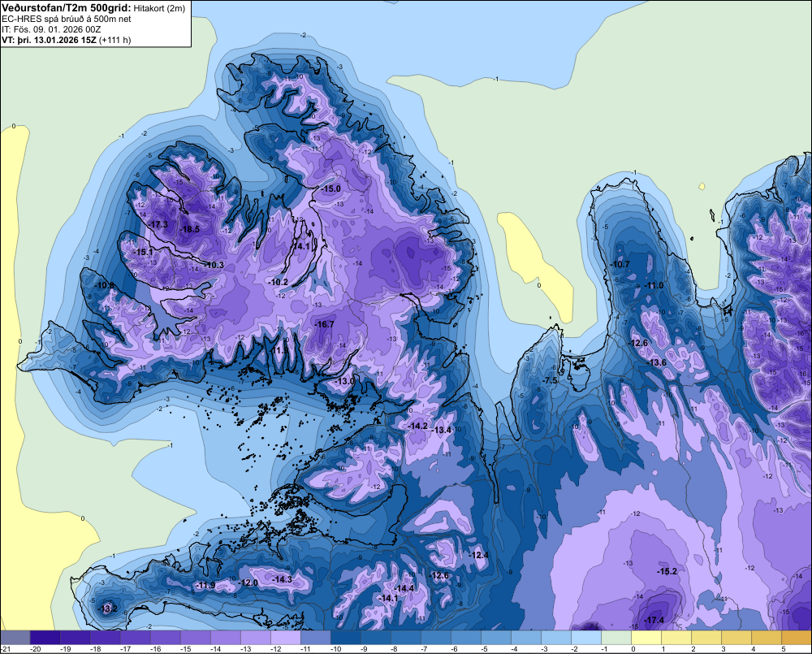Click the -10.3 temperature value
This screenshot has height=654, width=812.
pos(214,265)
